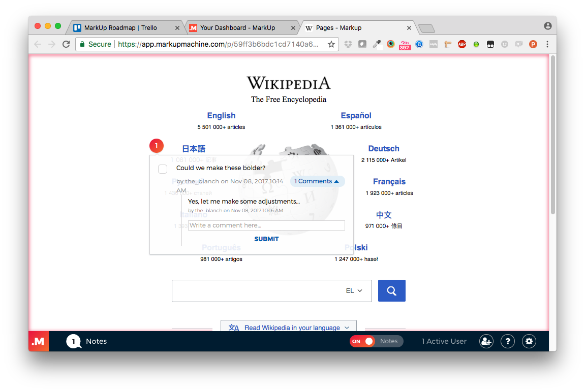Viewport: 585px width, 392px height.
Task: Open the Product Hunt extension
Action: pos(533,44)
